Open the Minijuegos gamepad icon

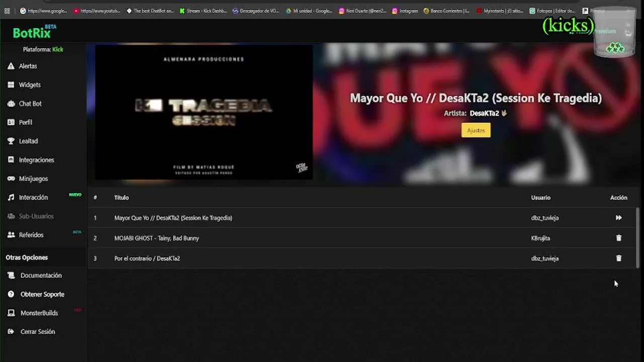(x=11, y=178)
